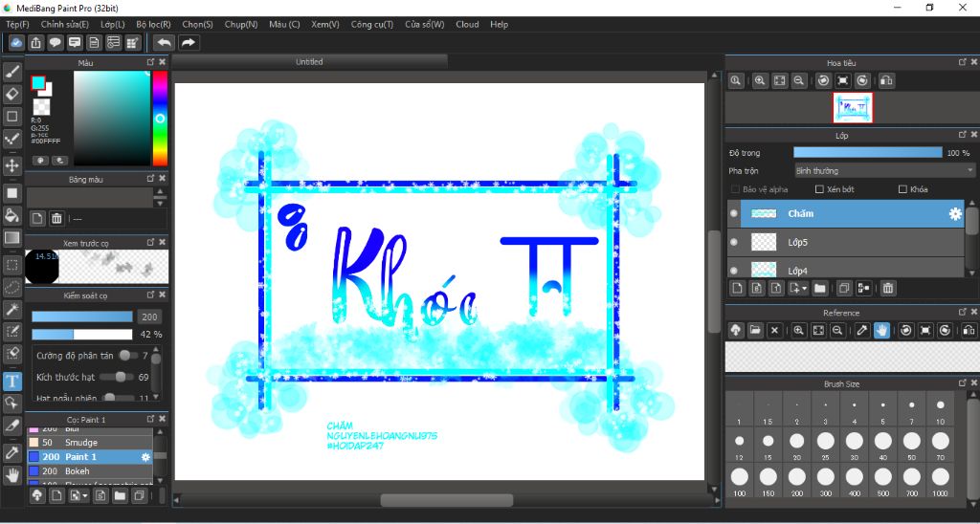980x524 pixels.
Task: Hide the Lớp4 layer visibility dot
Action: pos(734,271)
